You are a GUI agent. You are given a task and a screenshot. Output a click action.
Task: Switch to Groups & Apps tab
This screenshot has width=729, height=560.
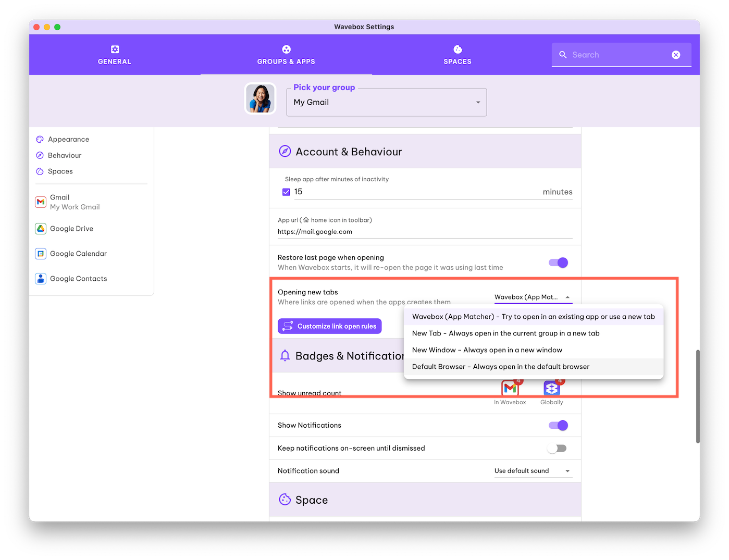pos(286,55)
